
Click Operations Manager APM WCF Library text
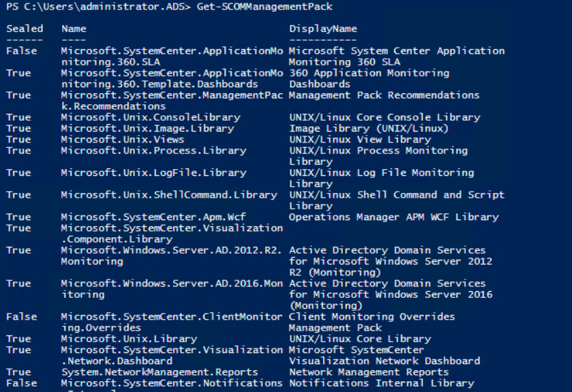click(394, 217)
